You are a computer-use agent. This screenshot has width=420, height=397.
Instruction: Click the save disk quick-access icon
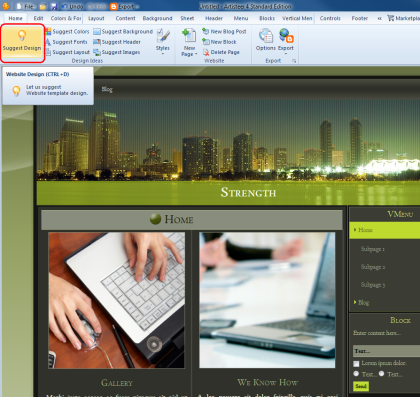pyautogui.click(x=54, y=6)
